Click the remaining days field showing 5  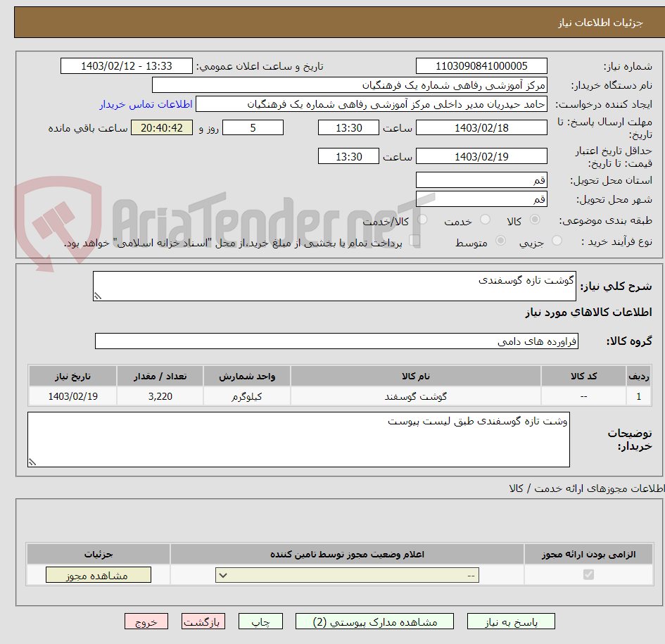pyautogui.click(x=253, y=127)
